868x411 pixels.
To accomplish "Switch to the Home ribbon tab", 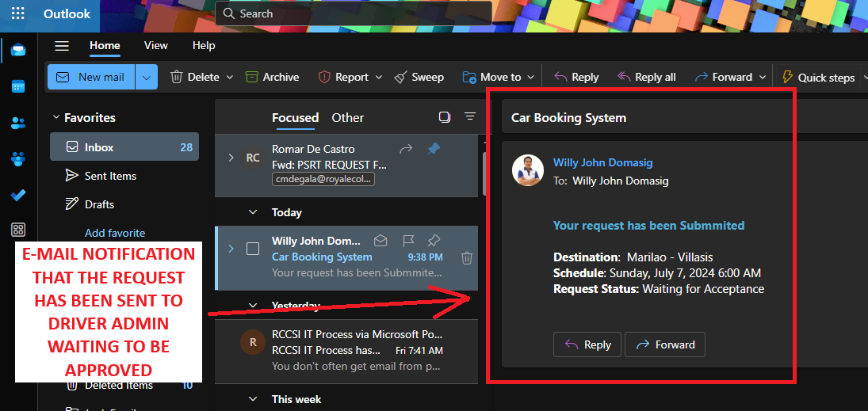I will [x=105, y=46].
